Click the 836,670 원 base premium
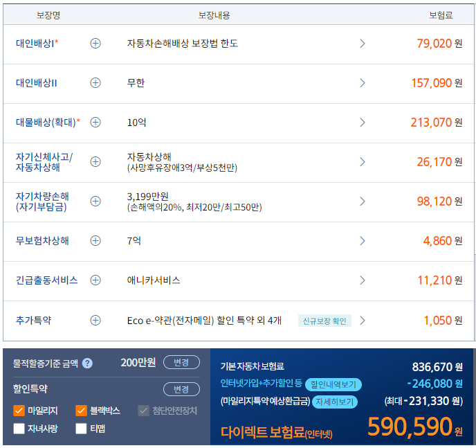Image resolution: width=476 pixels, height=448 pixels. click(x=437, y=367)
